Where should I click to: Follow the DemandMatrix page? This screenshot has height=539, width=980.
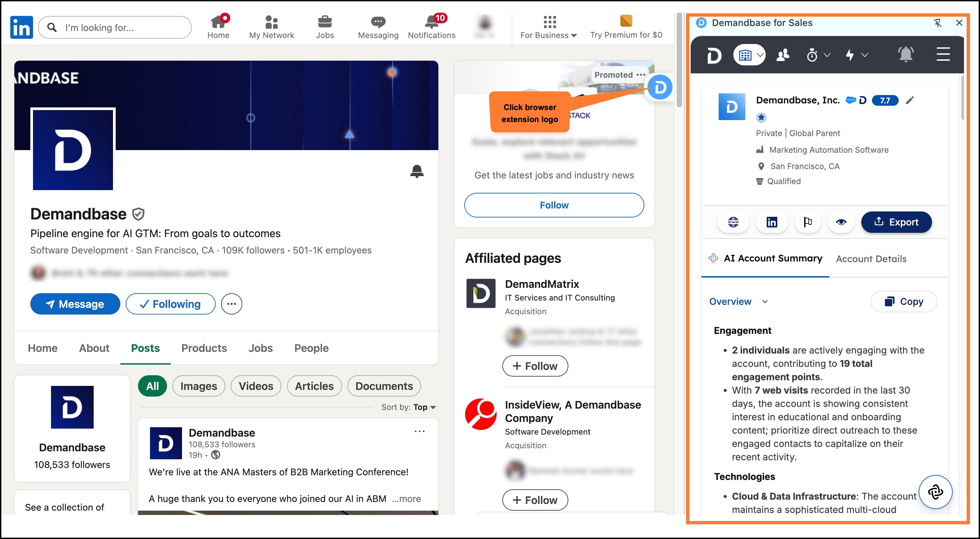point(535,366)
